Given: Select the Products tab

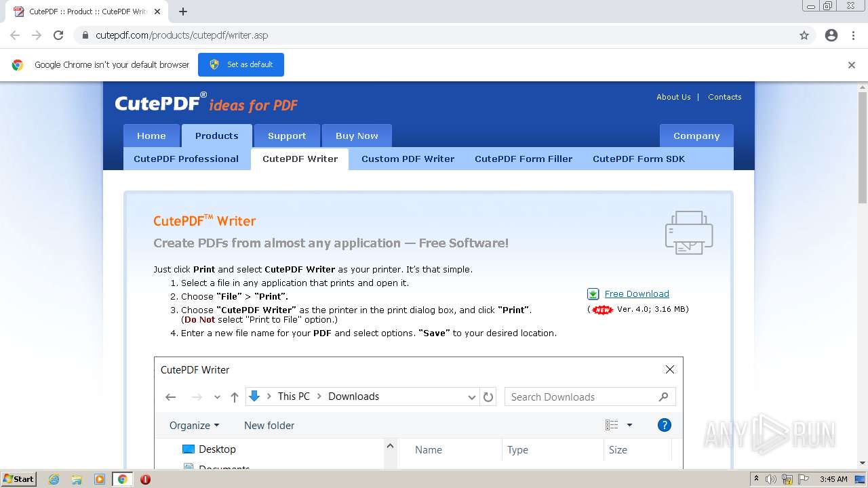Looking at the screenshot, I should pyautogui.click(x=217, y=136).
